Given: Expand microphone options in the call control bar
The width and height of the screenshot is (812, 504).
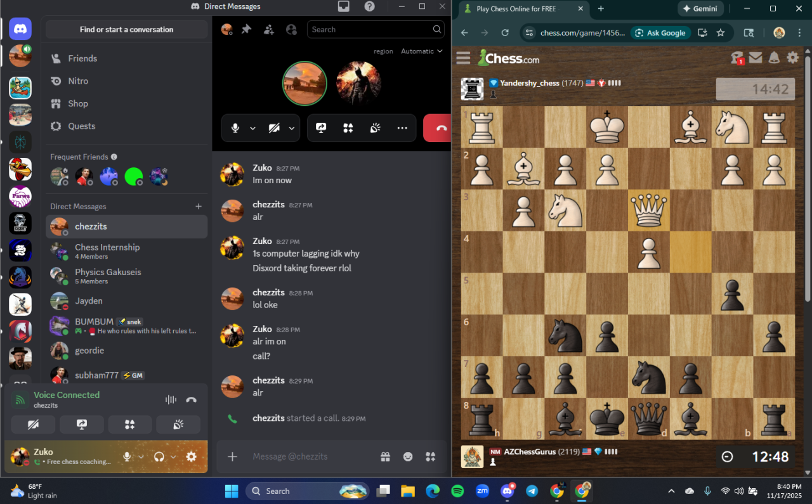Looking at the screenshot, I should coord(252,128).
